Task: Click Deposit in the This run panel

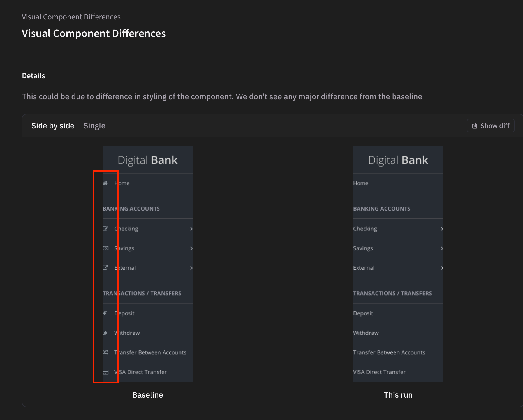Action: 363,313
